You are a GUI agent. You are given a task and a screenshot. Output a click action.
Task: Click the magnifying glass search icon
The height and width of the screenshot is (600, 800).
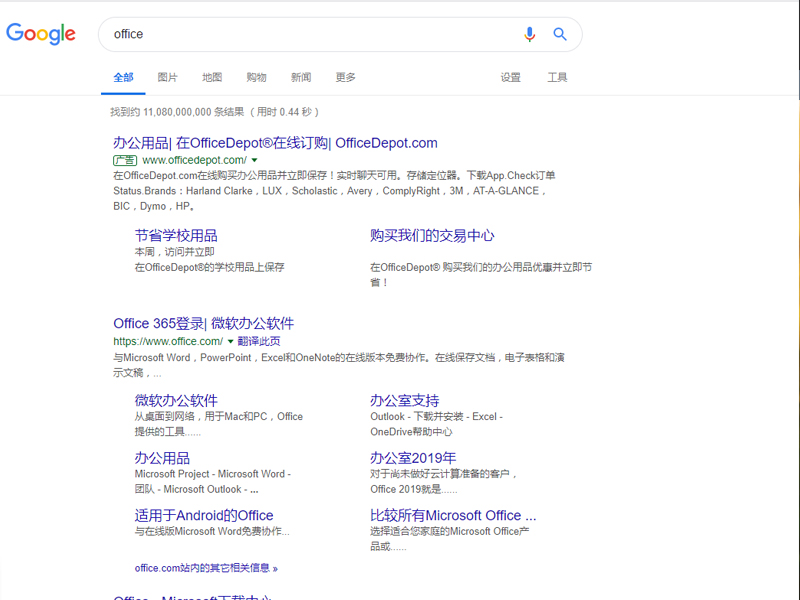[560, 34]
